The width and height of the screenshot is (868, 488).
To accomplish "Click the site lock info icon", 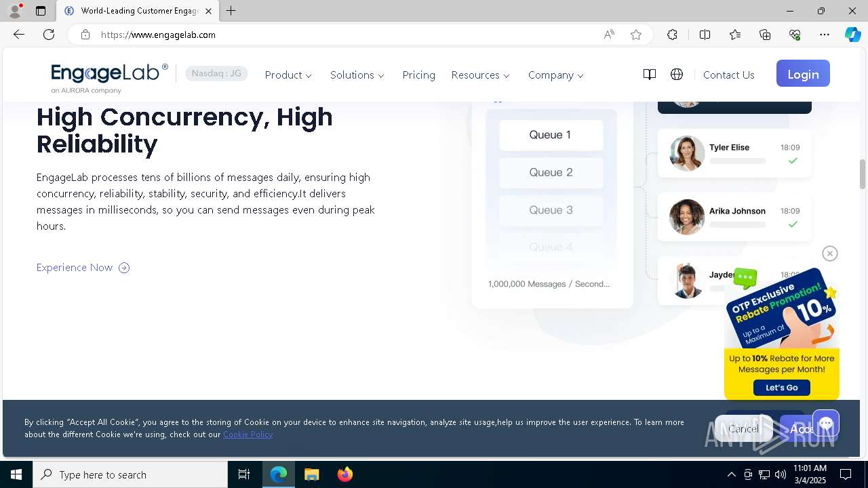I will [x=85, y=35].
